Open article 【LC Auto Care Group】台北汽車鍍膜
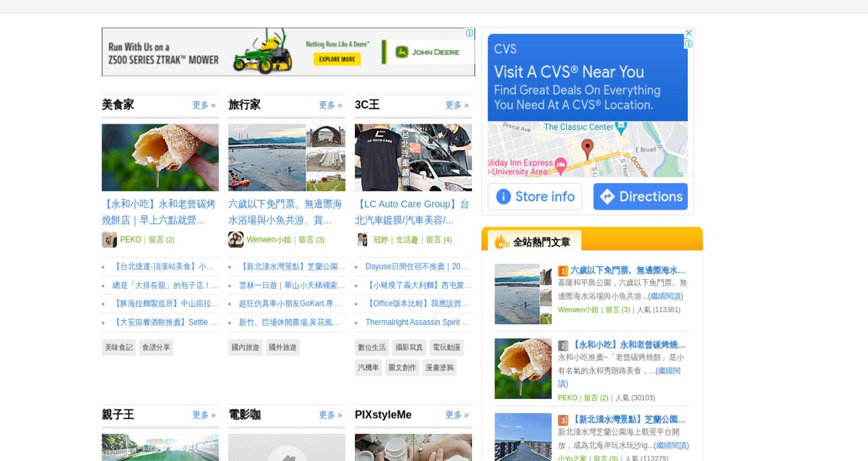868x461 pixels. [412, 212]
